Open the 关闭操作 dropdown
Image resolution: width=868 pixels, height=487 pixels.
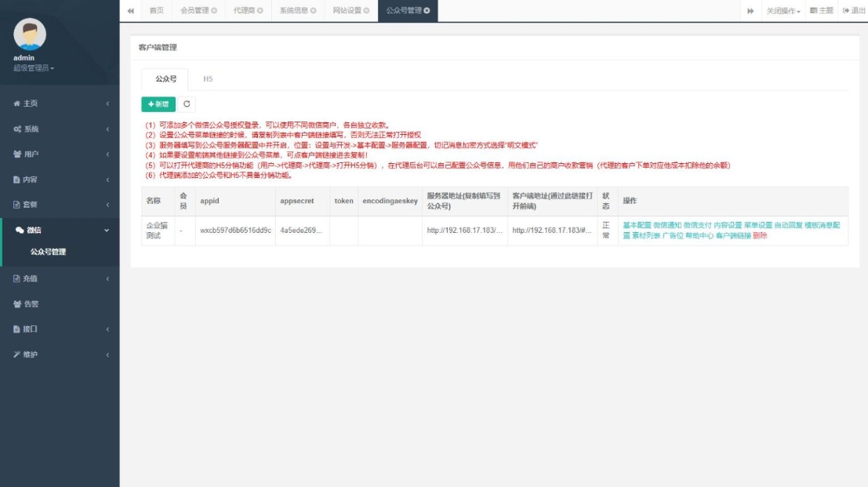[783, 11]
